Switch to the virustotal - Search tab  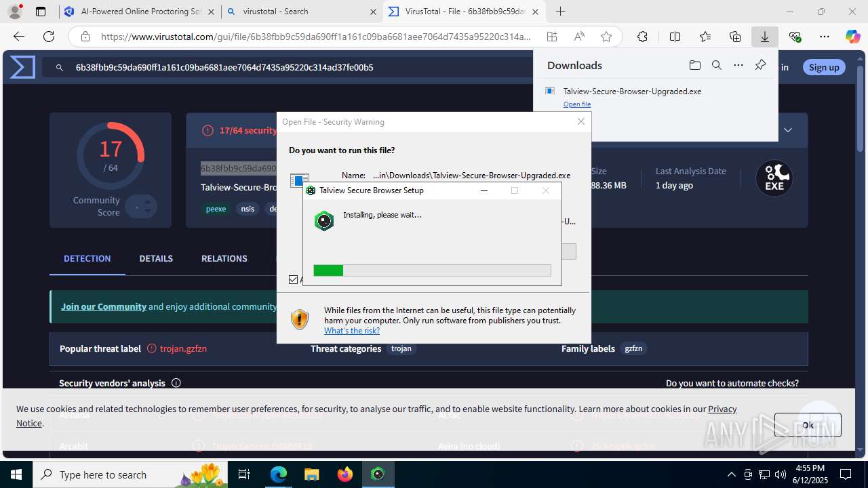pos(302,12)
